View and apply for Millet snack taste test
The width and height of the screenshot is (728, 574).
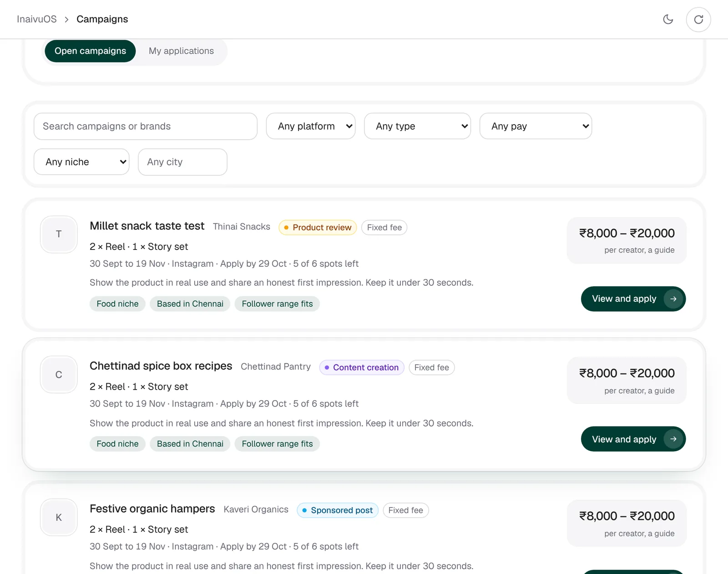(633, 299)
